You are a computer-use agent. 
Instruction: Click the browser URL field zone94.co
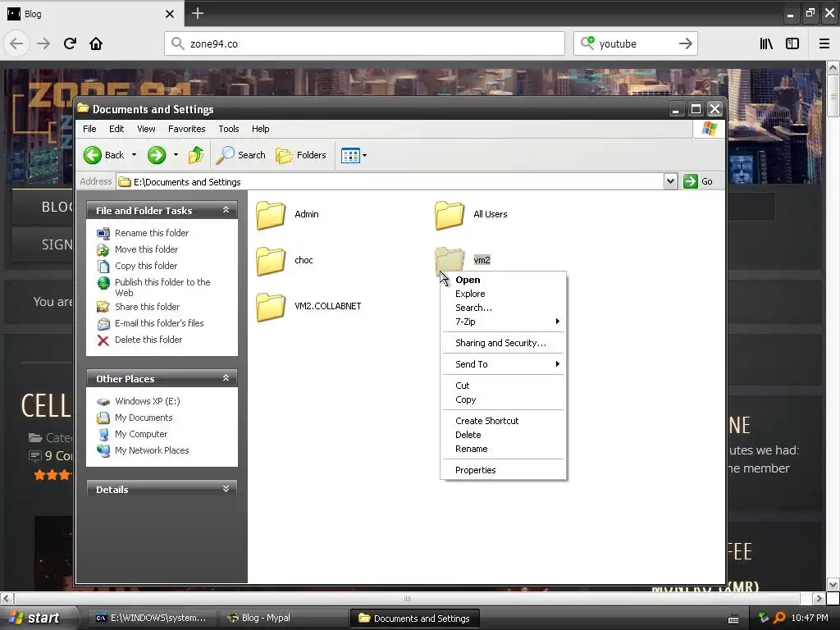[x=365, y=43]
